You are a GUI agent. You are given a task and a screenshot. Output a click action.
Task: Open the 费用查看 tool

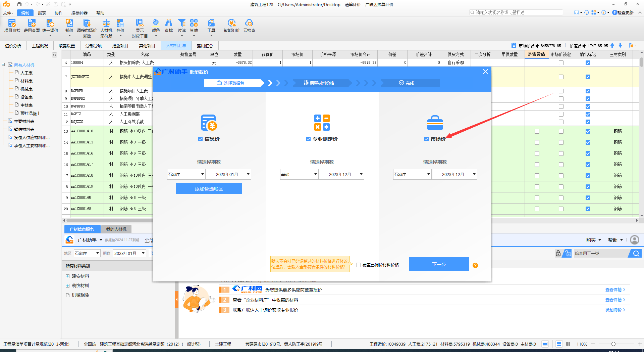(x=32, y=26)
